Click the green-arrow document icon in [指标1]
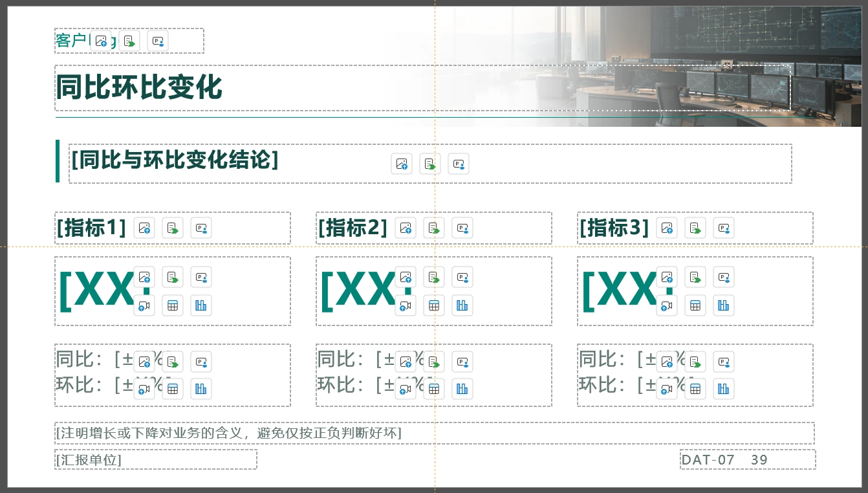Viewport: 868px width, 493px height. [x=173, y=228]
